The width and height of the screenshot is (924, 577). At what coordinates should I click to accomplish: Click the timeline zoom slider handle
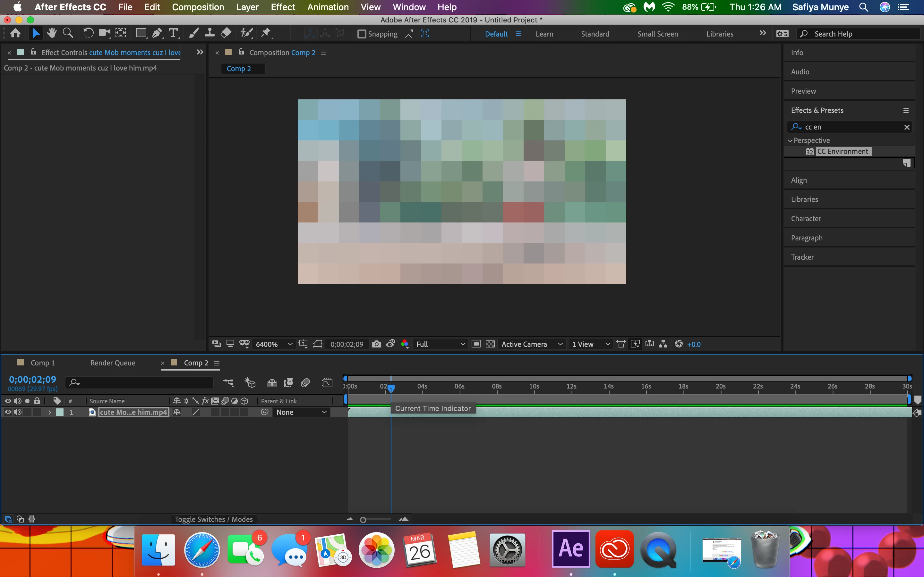[x=363, y=520]
